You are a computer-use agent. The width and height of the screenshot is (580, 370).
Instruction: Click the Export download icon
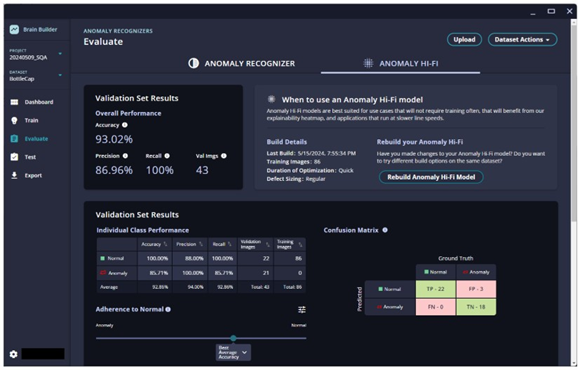click(14, 175)
